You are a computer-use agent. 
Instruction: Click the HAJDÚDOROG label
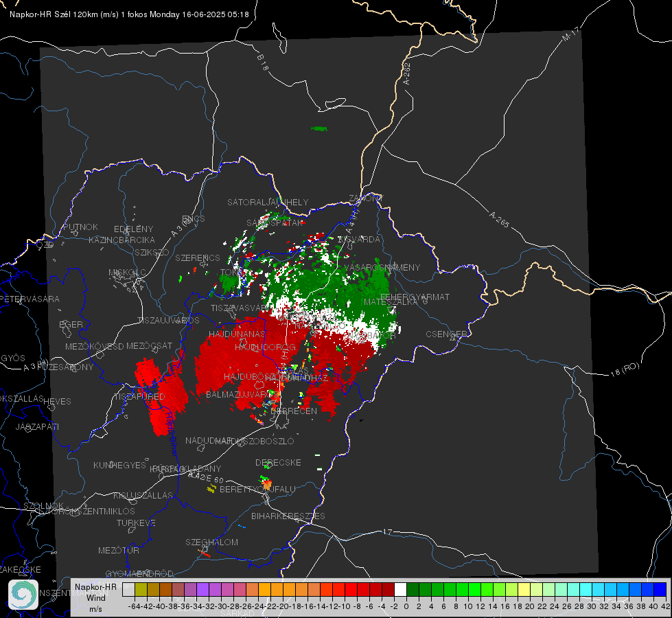tap(265, 347)
